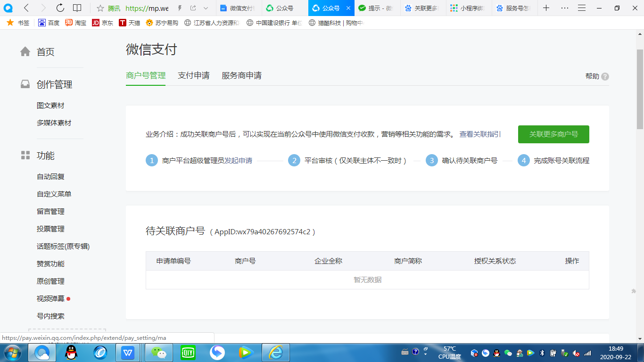Switch to the 提示 - 微 tab
The width and height of the screenshot is (644, 362).
[x=376, y=8]
